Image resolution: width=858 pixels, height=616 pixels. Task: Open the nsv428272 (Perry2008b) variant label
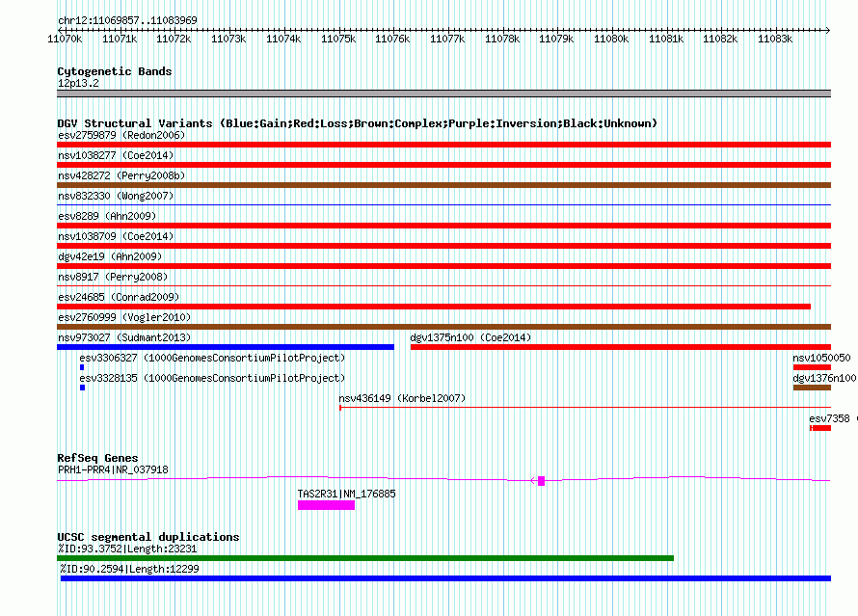click(x=121, y=175)
